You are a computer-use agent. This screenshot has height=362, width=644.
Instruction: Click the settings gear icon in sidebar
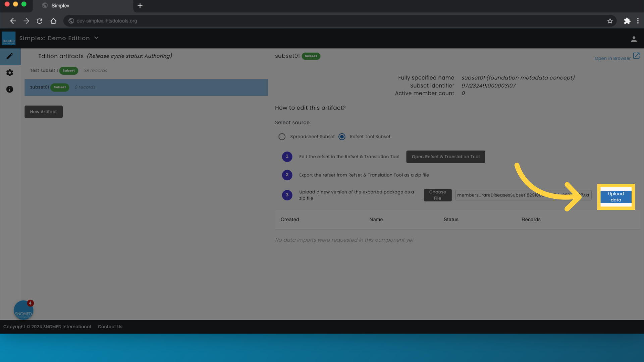[x=10, y=72]
